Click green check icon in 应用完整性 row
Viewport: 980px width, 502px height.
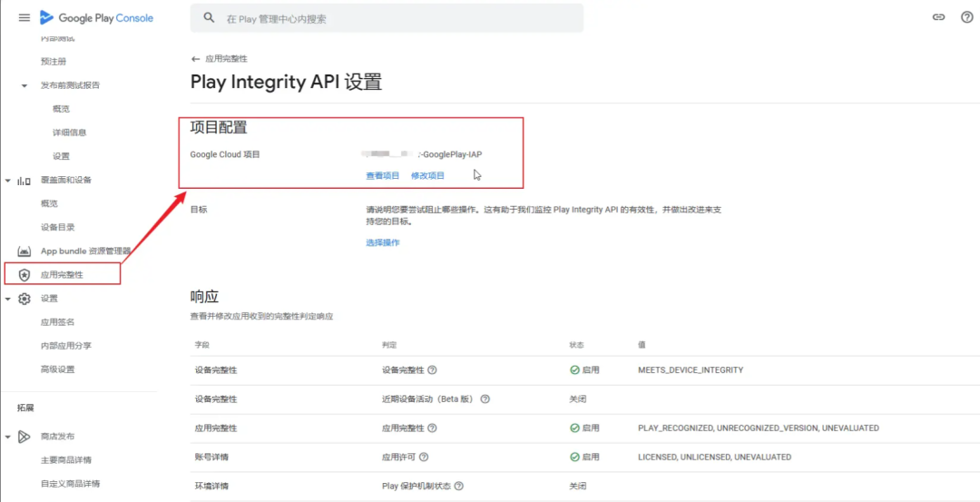pos(573,428)
